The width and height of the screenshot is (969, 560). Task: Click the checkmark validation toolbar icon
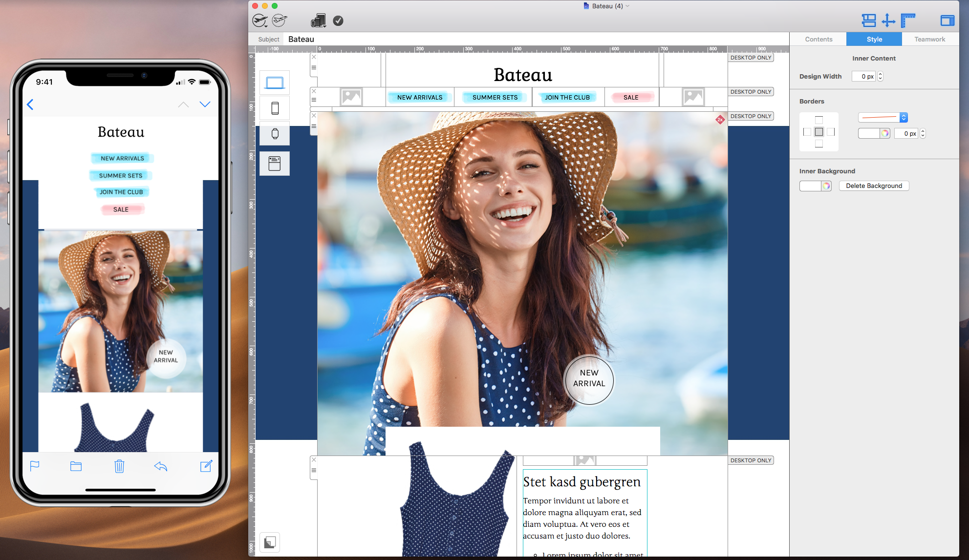[x=338, y=21]
